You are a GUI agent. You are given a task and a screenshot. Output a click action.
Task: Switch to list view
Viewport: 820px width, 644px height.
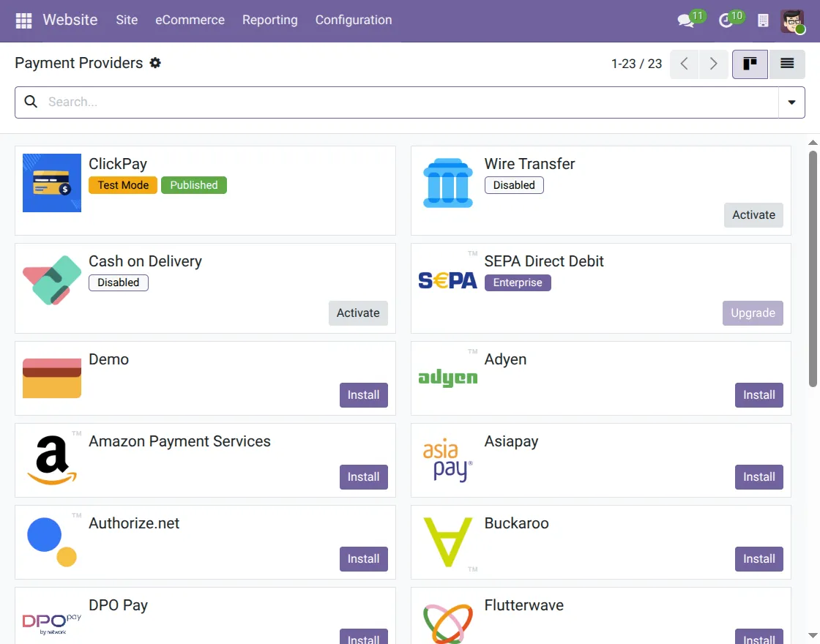786,64
